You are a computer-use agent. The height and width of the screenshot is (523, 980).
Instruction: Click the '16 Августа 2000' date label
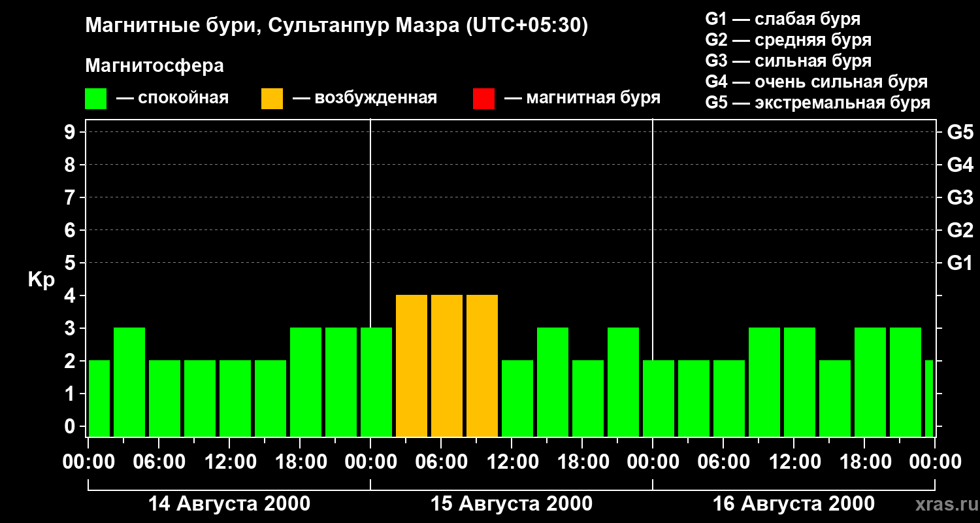[794, 503]
